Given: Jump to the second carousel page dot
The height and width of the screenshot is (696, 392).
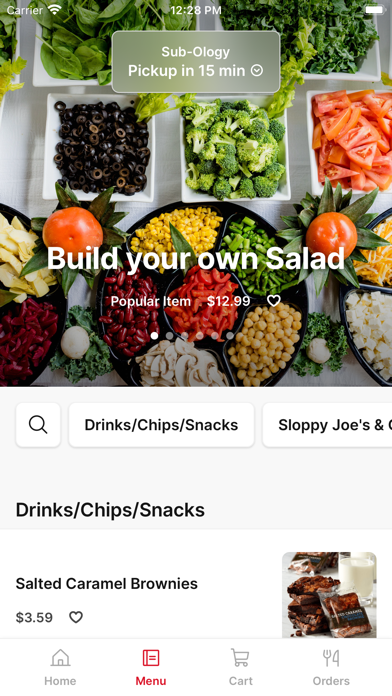Looking at the screenshot, I should [170, 336].
